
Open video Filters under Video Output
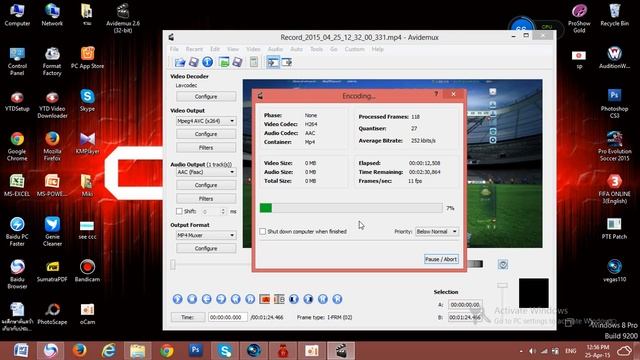point(206,147)
